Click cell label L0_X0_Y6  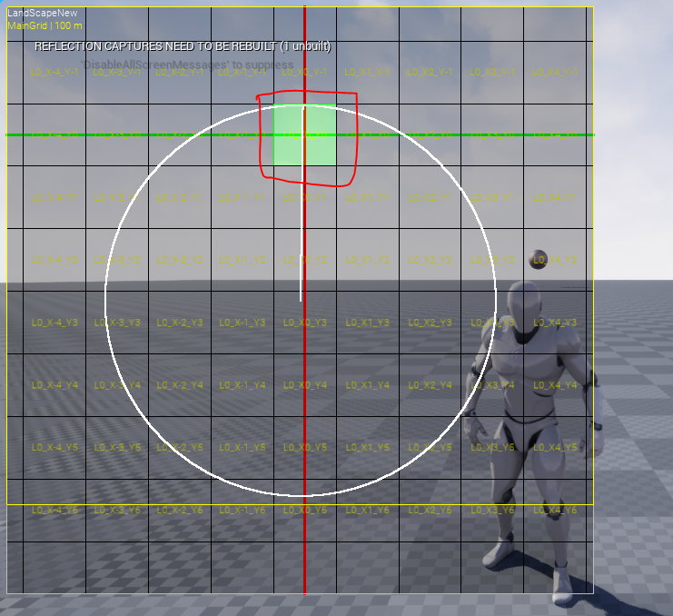click(x=305, y=511)
